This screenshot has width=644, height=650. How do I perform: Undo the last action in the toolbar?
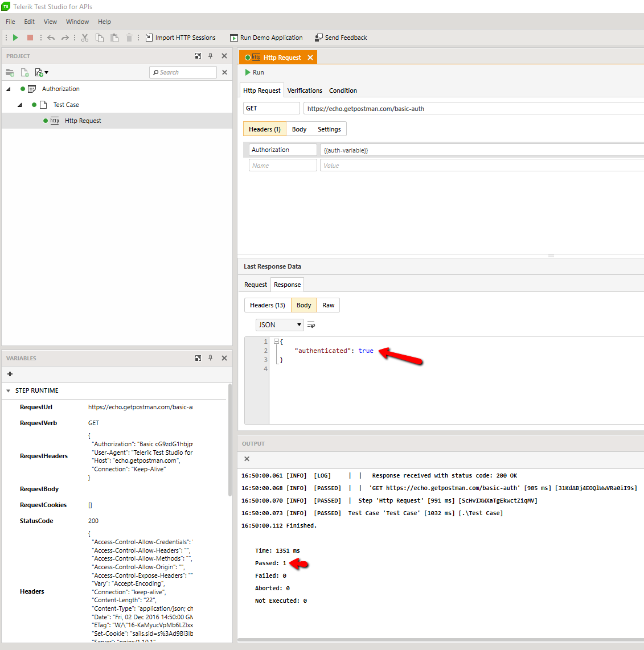pyautogui.click(x=51, y=38)
